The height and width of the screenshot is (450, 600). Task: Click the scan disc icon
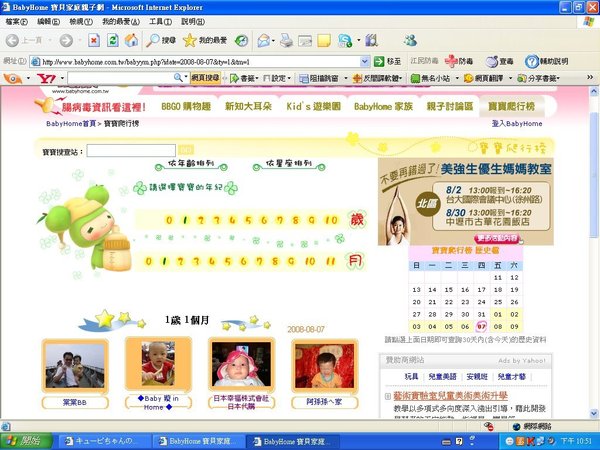pos(492,61)
